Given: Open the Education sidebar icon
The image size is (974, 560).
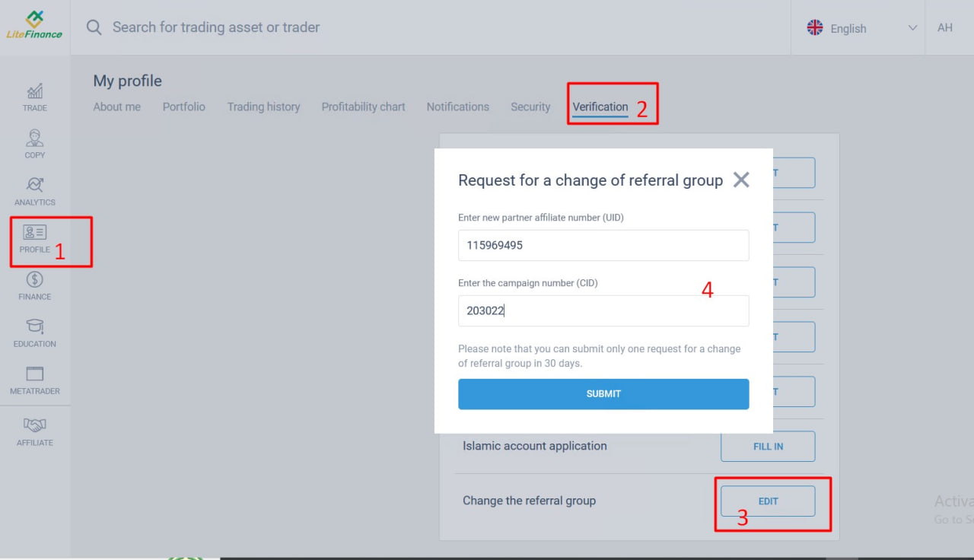Looking at the screenshot, I should pos(35,327).
